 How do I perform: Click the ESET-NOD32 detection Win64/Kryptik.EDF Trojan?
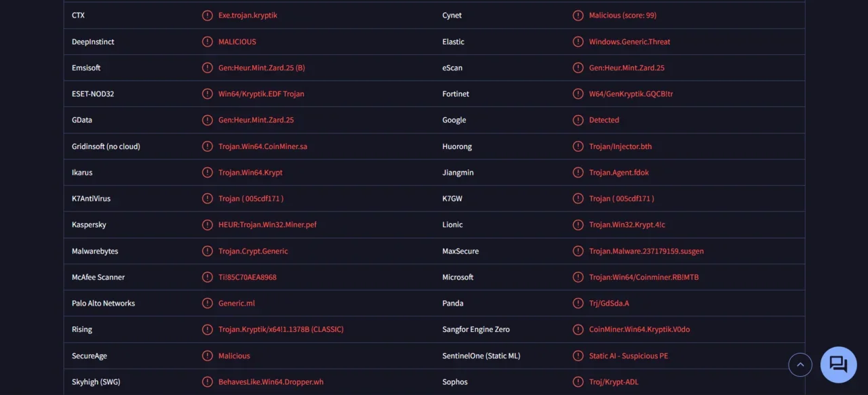pyautogui.click(x=261, y=94)
